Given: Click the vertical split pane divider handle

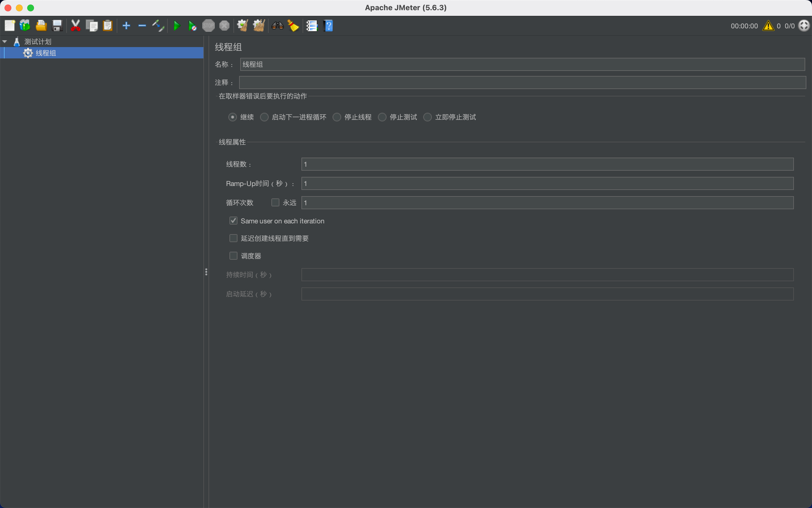Looking at the screenshot, I should pos(206,272).
